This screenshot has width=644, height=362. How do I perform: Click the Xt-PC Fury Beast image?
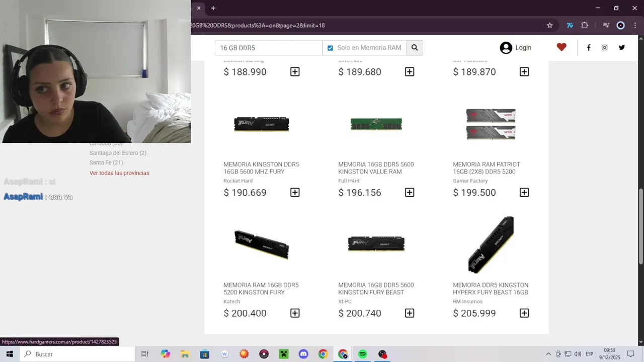(x=376, y=244)
